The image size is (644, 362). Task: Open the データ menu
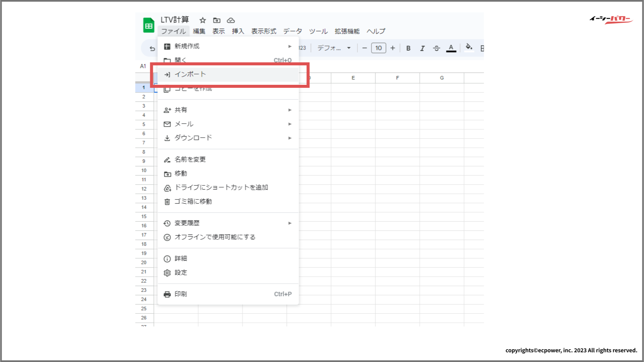click(292, 31)
